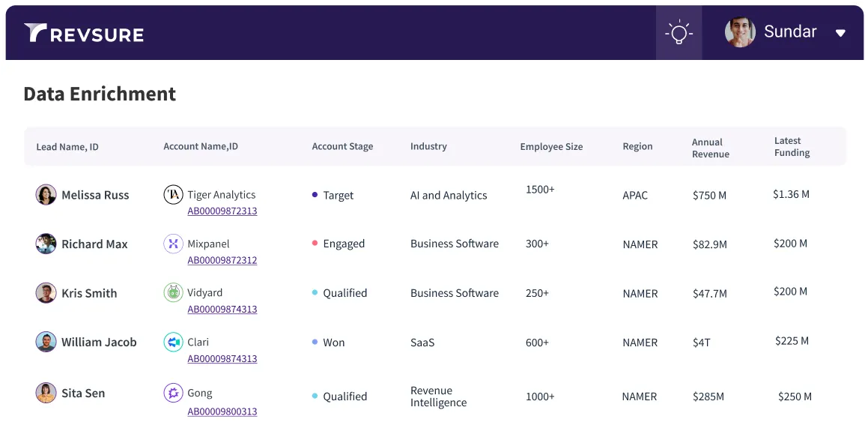Click the Vidyard company logo
This screenshot has height=443, width=868.
click(x=173, y=292)
